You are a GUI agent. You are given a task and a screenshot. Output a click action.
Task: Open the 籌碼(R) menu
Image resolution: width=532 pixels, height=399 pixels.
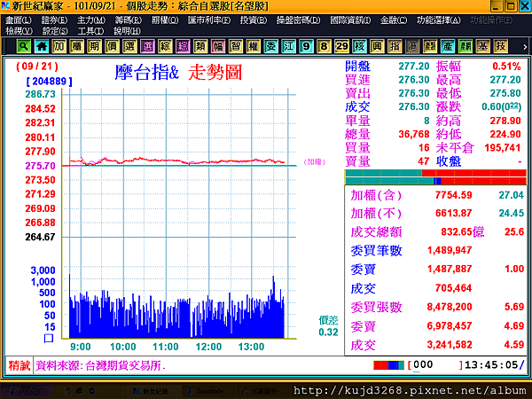pyautogui.click(x=129, y=20)
